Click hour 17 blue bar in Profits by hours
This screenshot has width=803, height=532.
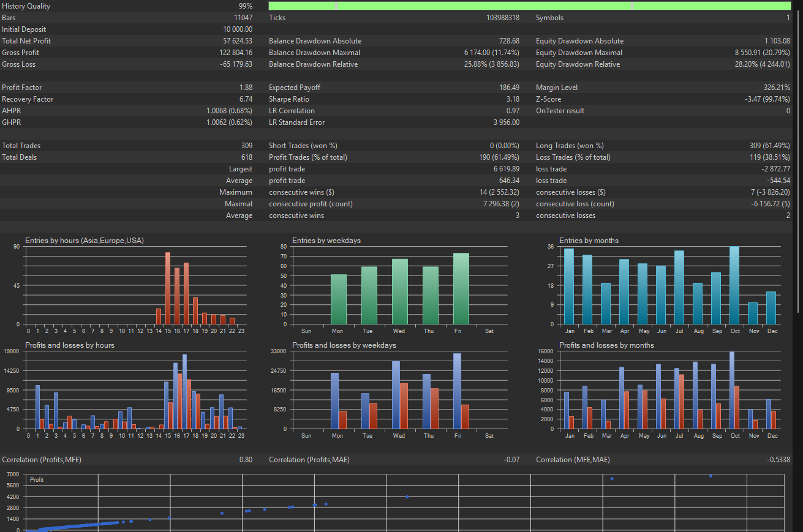[184, 392]
